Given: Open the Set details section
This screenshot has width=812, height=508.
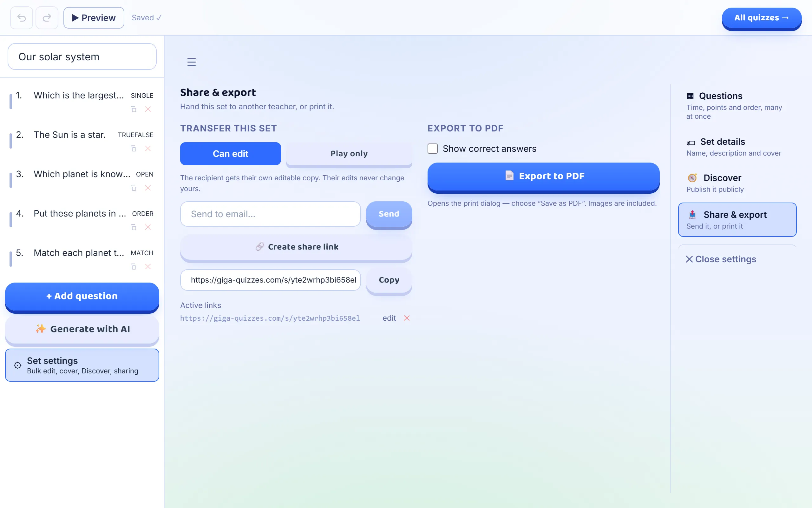Looking at the screenshot, I should click(x=737, y=147).
